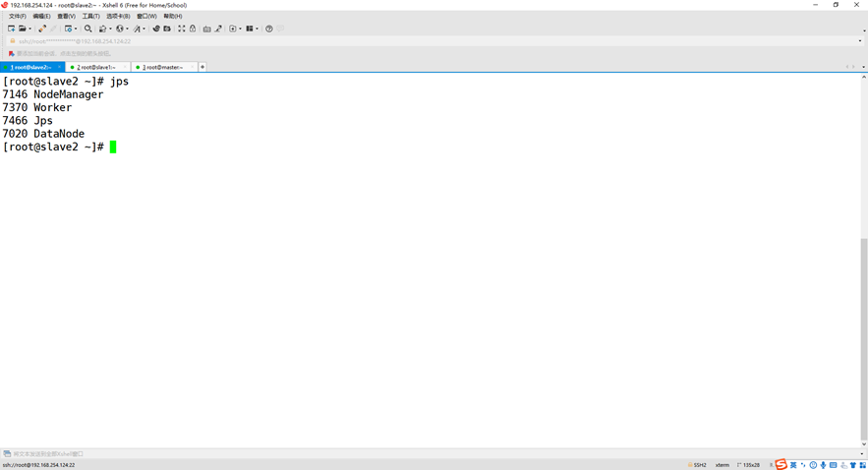868x470 pixels.
Task: Toggle full screen mode icon
Action: pyautogui.click(x=181, y=29)
